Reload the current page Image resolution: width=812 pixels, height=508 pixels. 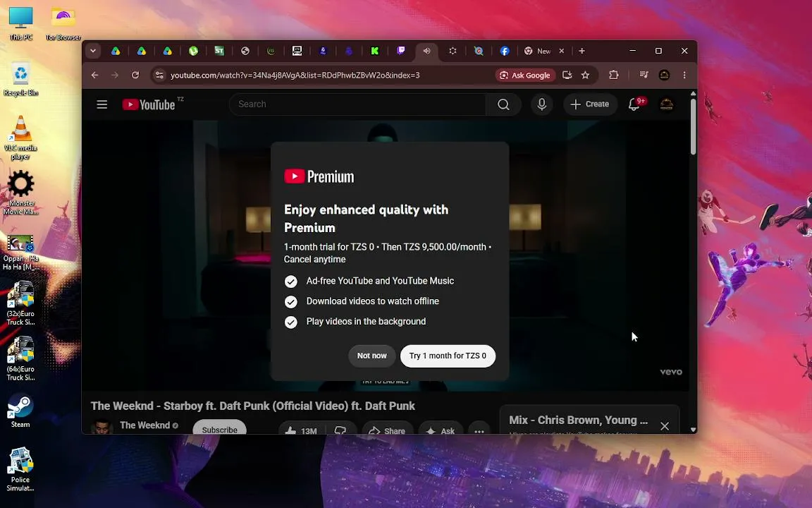point(135,75)
